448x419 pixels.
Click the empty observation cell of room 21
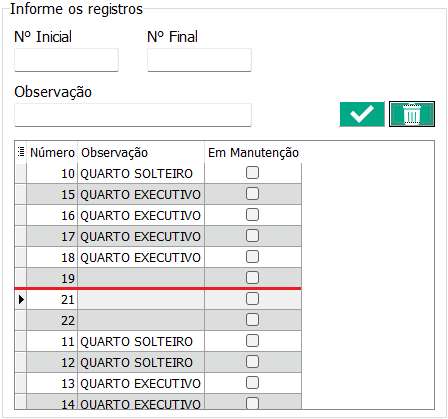pyautogui.click(x=141, y=299)
